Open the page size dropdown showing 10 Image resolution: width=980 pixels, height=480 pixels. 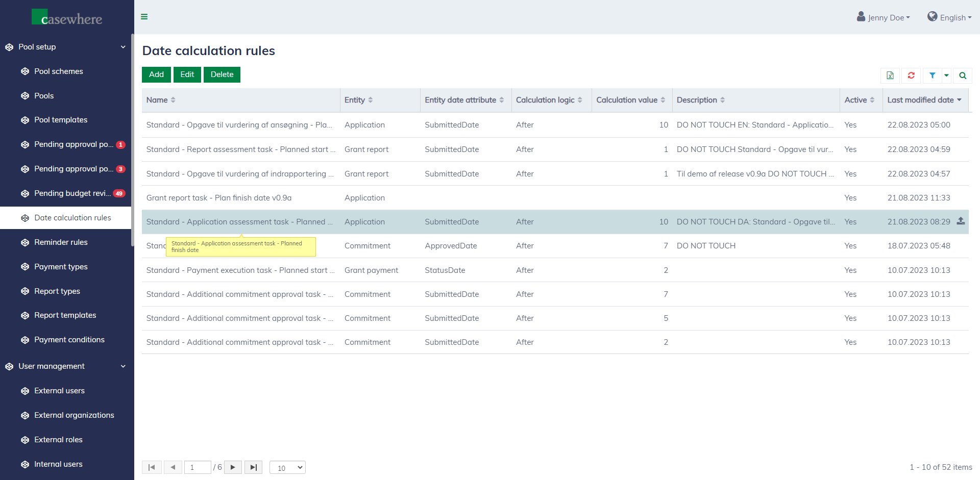coord(287,467)
